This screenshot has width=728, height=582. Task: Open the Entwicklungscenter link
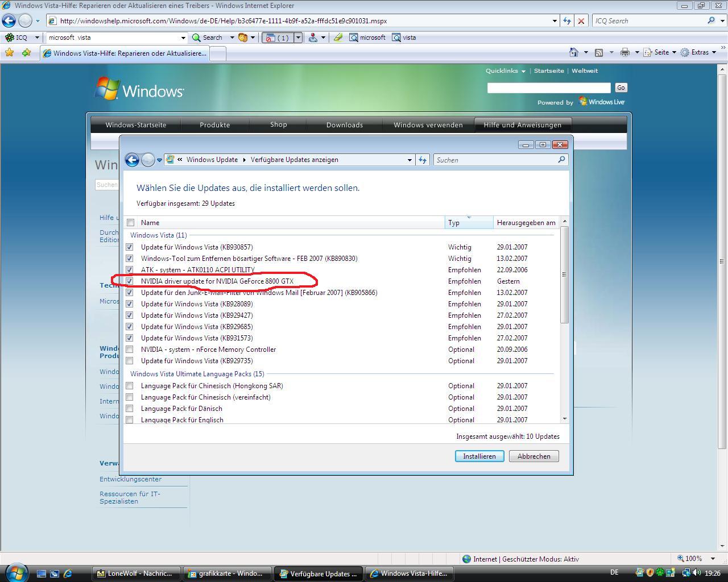pyautogui.click(x=130, y=479)
